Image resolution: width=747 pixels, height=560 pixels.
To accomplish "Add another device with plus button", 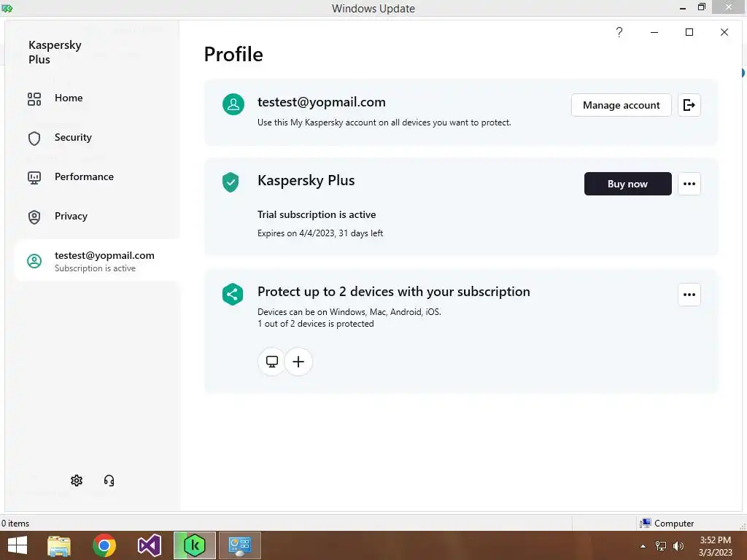I will (298, 362).
